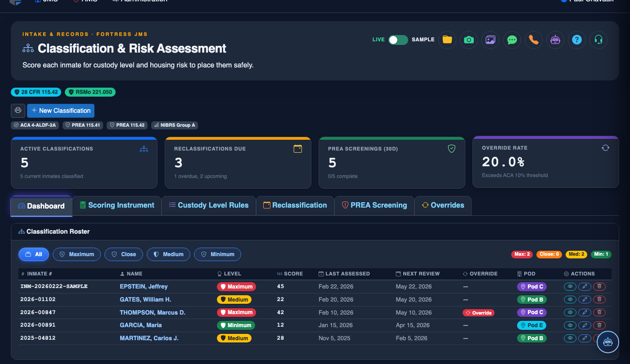Open the yellow folder icon in header
The width and height of the screenshot is (630, 364).
point(447,40)
